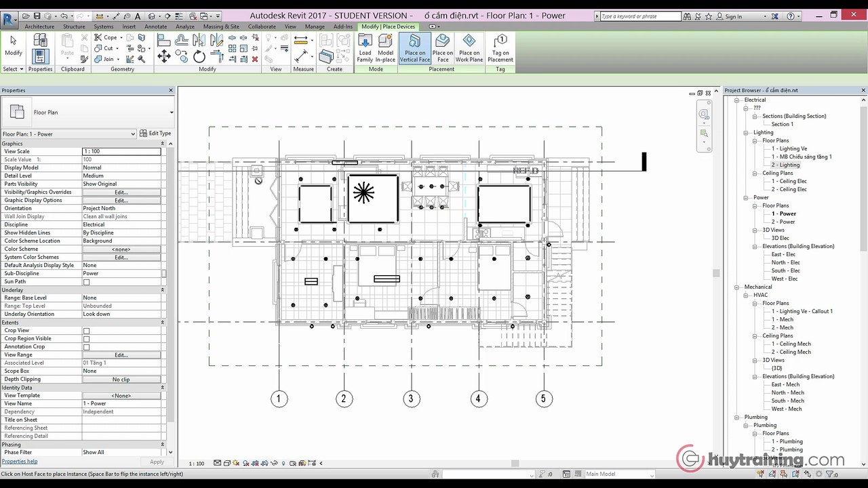The height and width of the screenshot is (488, 868).
Task: Toggle the Crop View checkbox
Action: click(86, 331)
